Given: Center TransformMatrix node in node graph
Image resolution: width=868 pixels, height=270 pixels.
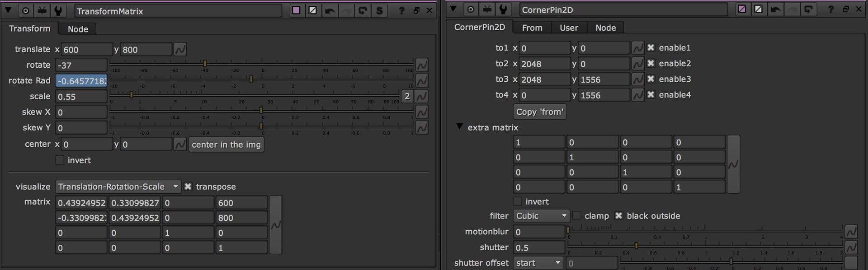Looking at the screenshot, I should [x=26, y=11].
